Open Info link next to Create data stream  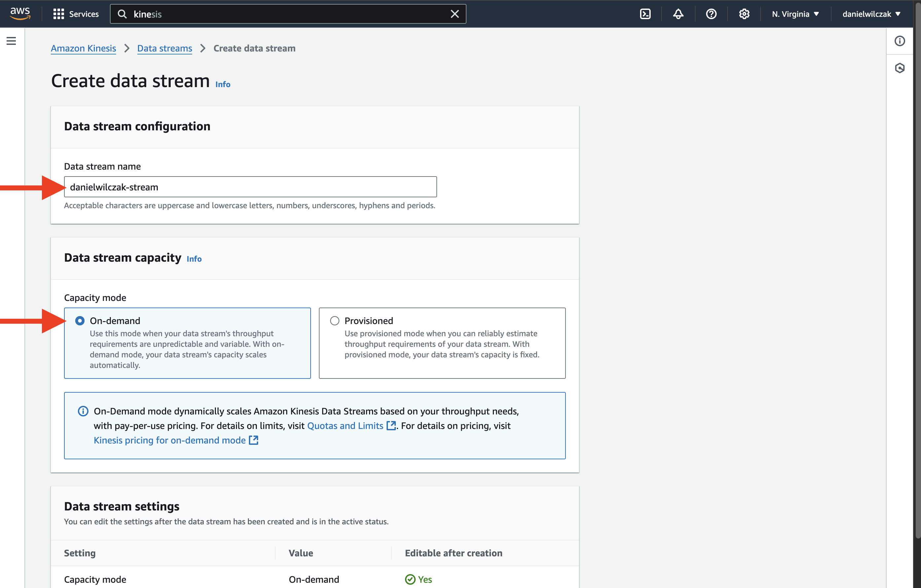click(222, 84)
